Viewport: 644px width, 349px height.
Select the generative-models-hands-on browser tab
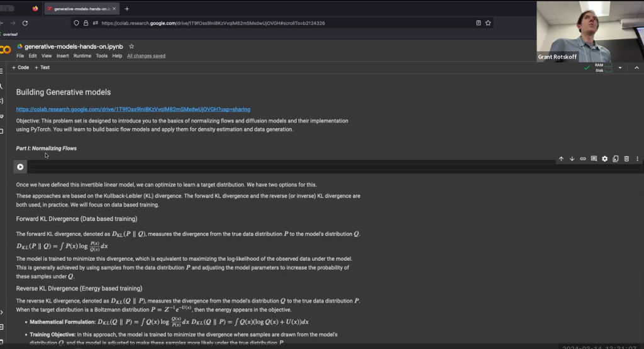82,9
